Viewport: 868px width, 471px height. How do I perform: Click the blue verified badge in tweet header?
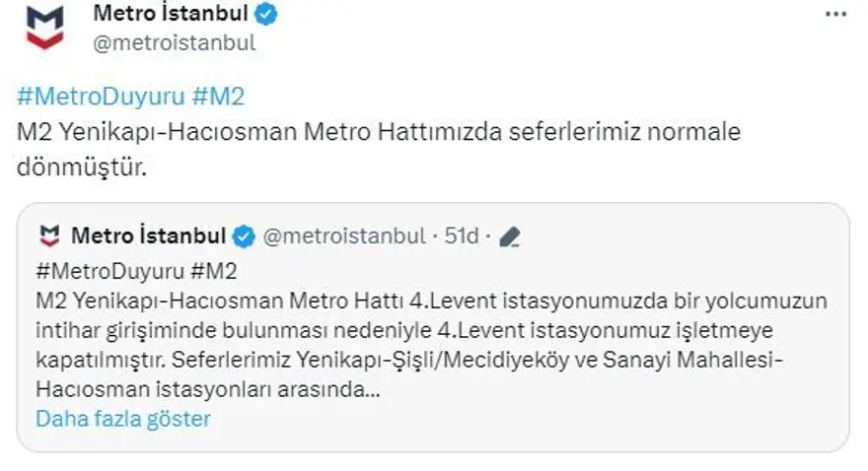point(267,14)
